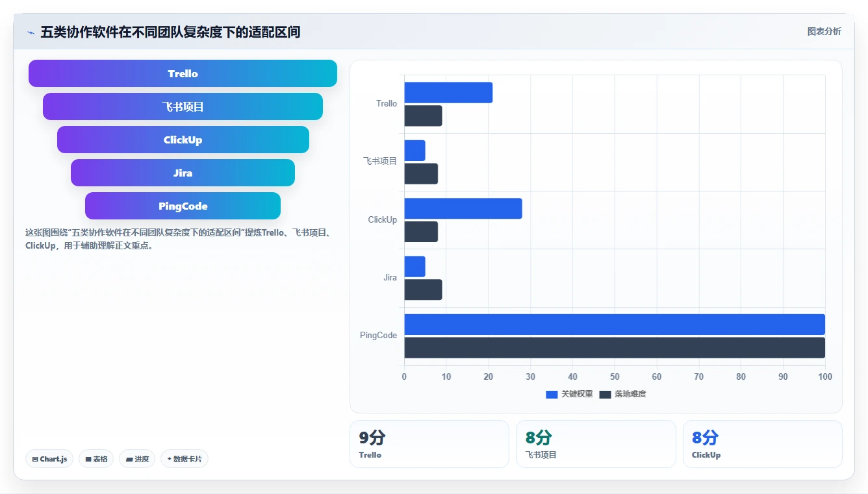Image resolution: width=868 pixels, height=494 pixels.
Task: Select the ClickUp funnel layer
Action: 183,140
